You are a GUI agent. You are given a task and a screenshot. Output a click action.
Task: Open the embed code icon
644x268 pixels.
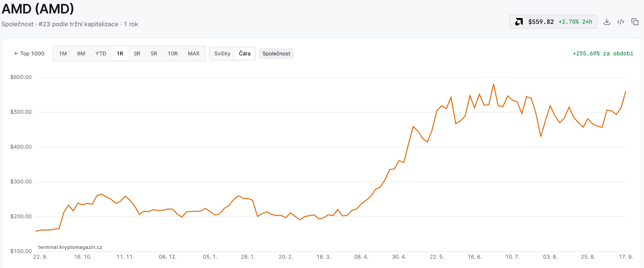621,22
